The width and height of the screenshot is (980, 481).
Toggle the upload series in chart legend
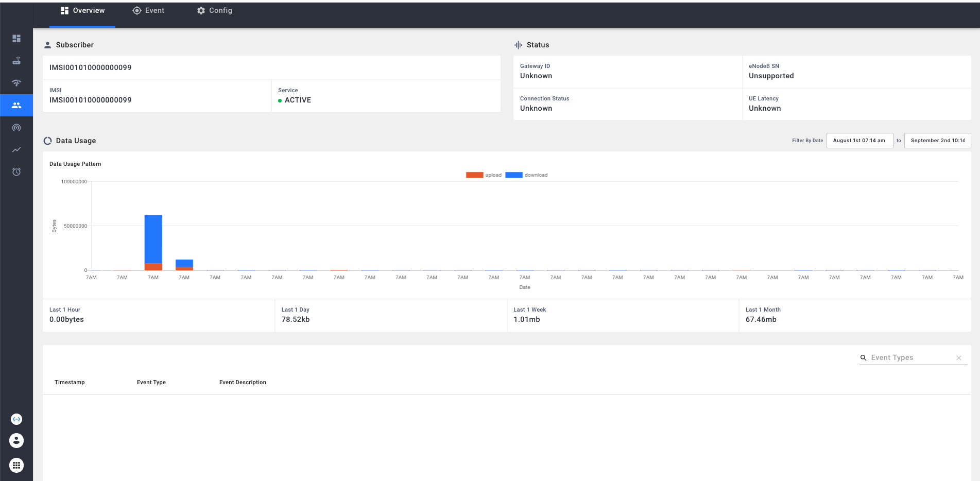point(483,175)
